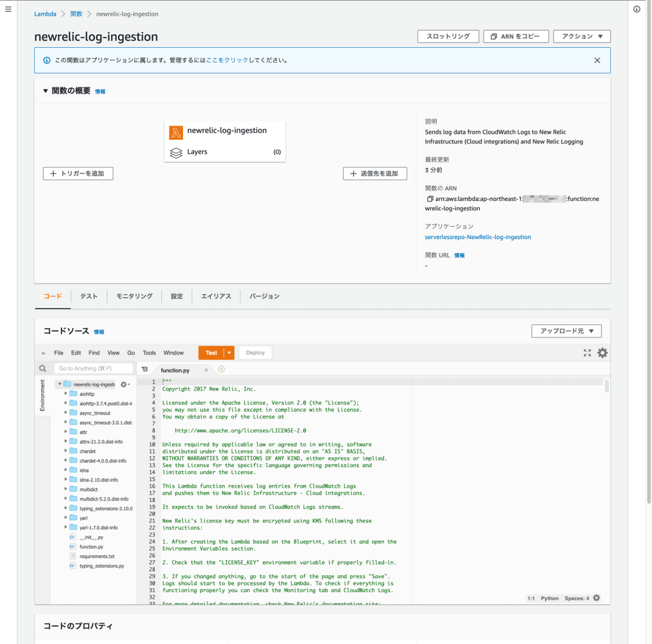Click the search magnifier in editor sidebar
This screenshot has height=644, width=652.
coord(43,368)
